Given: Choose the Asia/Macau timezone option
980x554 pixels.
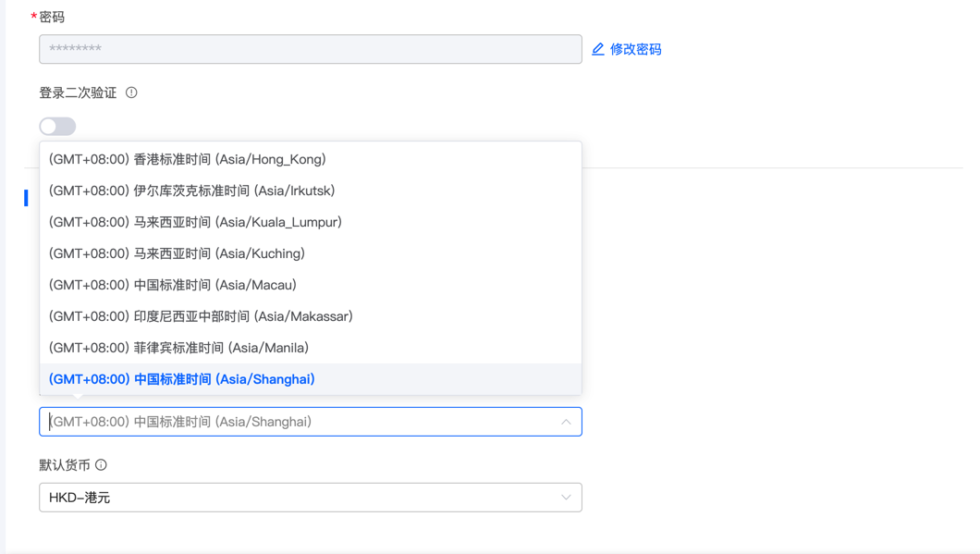Looking at the screenshot, I should coord(173,285).
